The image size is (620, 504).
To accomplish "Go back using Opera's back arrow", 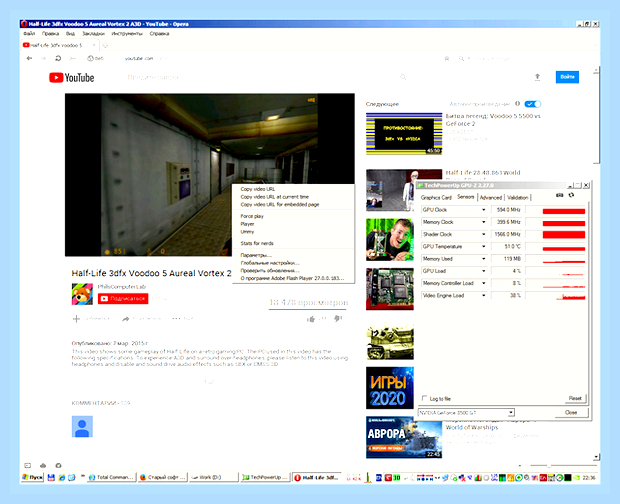I will 29,58.
